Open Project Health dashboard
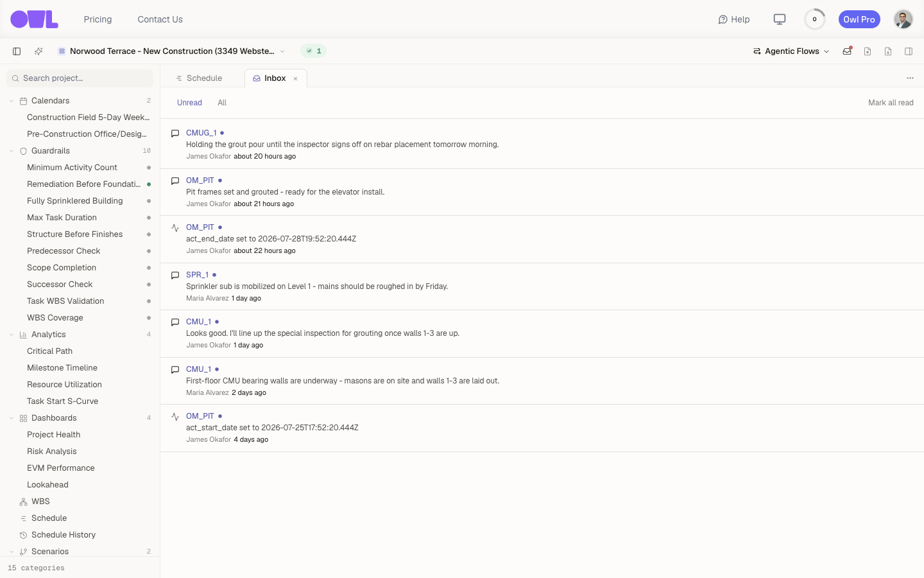Screen dimensions: 924x578 point(53,435)
